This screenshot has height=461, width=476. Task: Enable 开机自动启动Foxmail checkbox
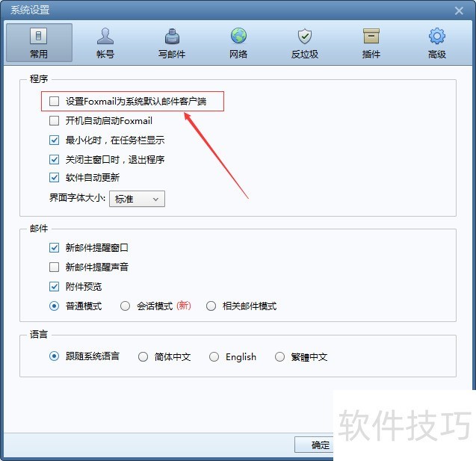click(x=54, y=120)
